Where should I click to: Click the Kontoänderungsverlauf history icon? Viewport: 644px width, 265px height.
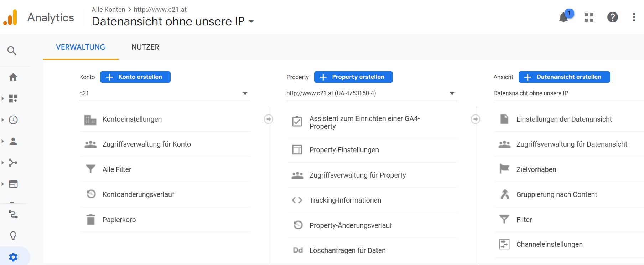(91, 194)
